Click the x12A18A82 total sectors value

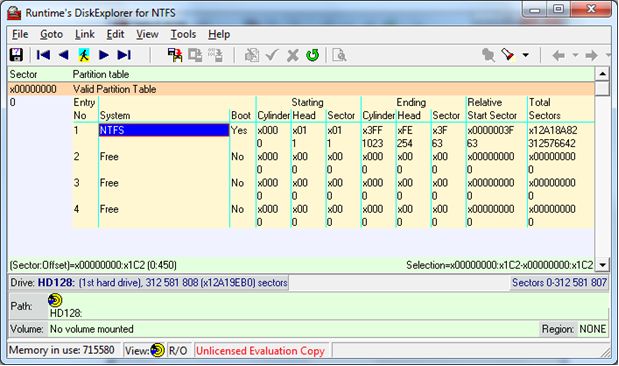point(553,130)
